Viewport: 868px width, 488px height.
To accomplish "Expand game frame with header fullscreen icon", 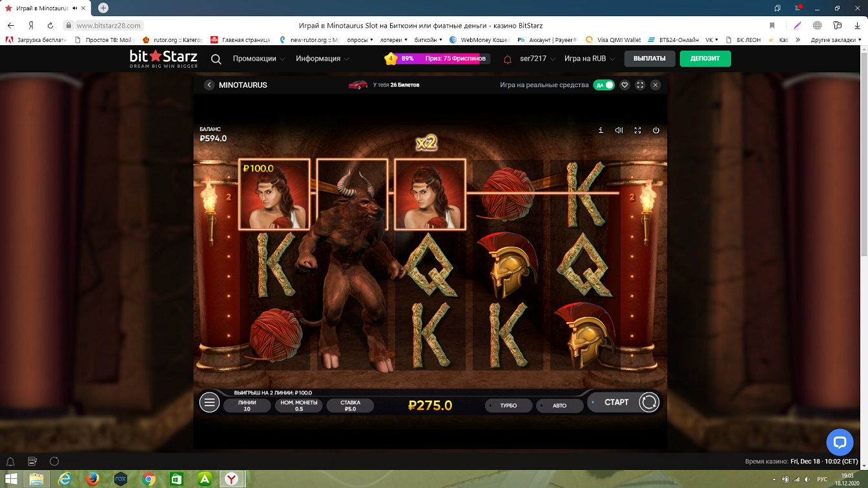I will [640, 85].
